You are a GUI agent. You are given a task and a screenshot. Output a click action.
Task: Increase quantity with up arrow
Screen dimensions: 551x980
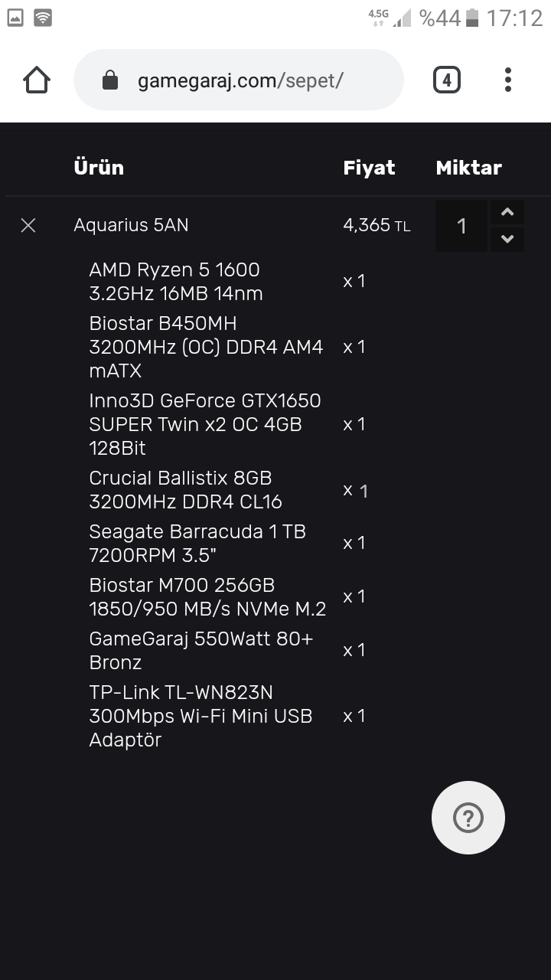pos(507,213)
